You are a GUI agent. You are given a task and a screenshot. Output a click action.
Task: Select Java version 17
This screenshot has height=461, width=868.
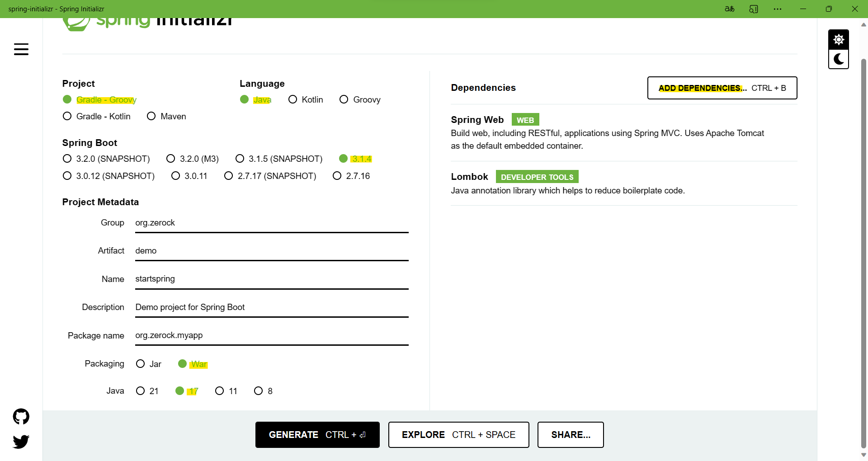click(x=187, y=391)
